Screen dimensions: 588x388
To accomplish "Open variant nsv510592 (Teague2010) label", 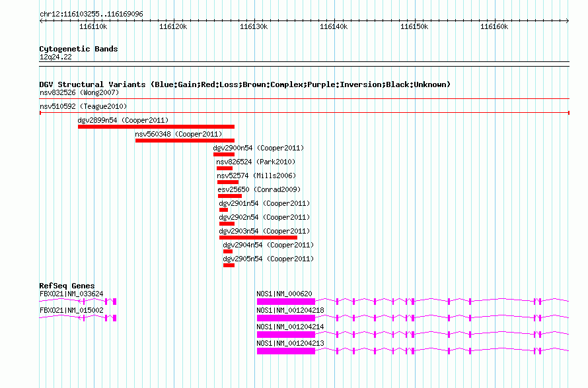I will coord(83,106).
